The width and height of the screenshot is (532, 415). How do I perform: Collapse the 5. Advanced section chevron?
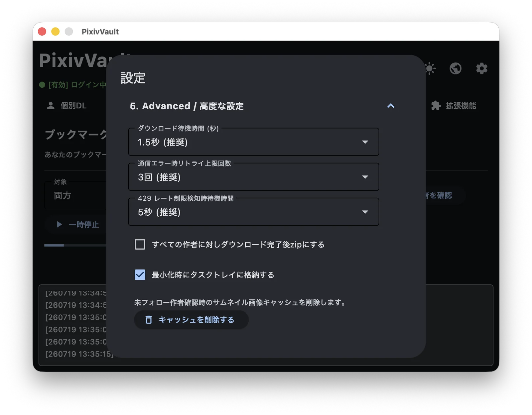(x=391, y=106)
